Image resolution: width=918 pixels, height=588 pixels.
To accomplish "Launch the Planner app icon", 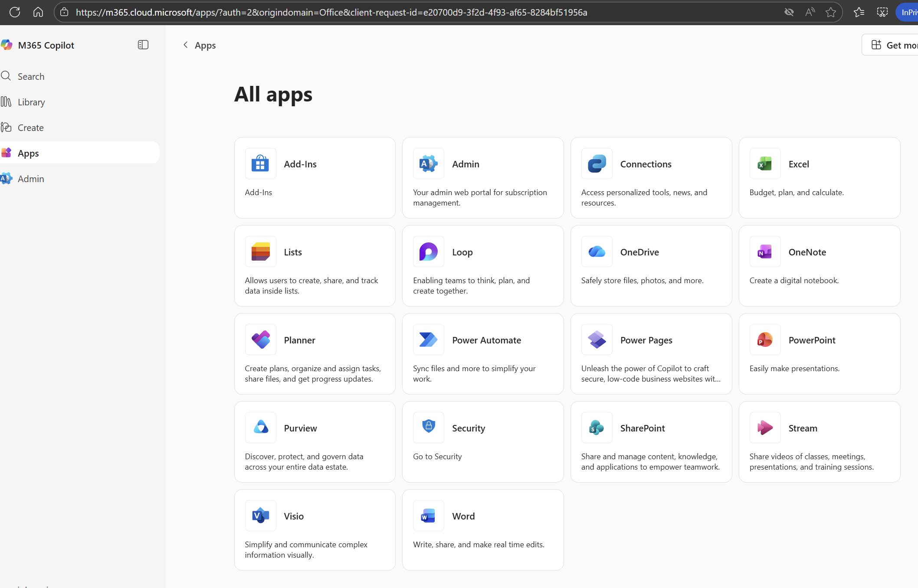I will pos(260,340).
